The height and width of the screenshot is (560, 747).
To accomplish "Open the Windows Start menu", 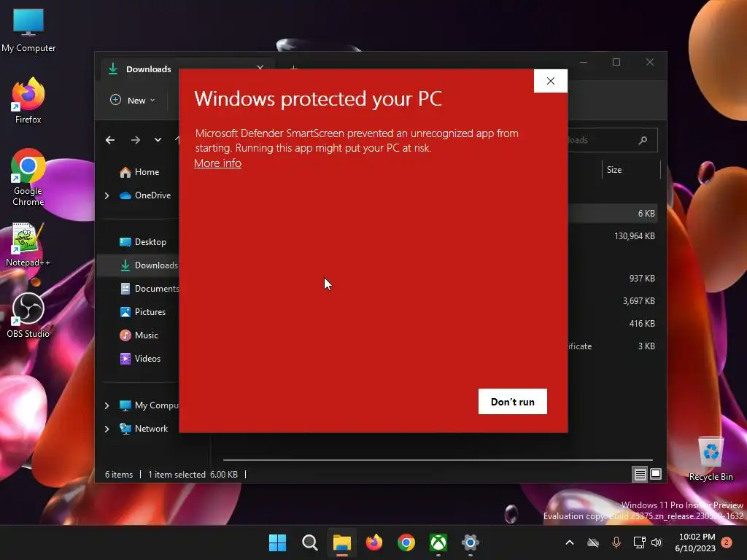I will 277,542.
